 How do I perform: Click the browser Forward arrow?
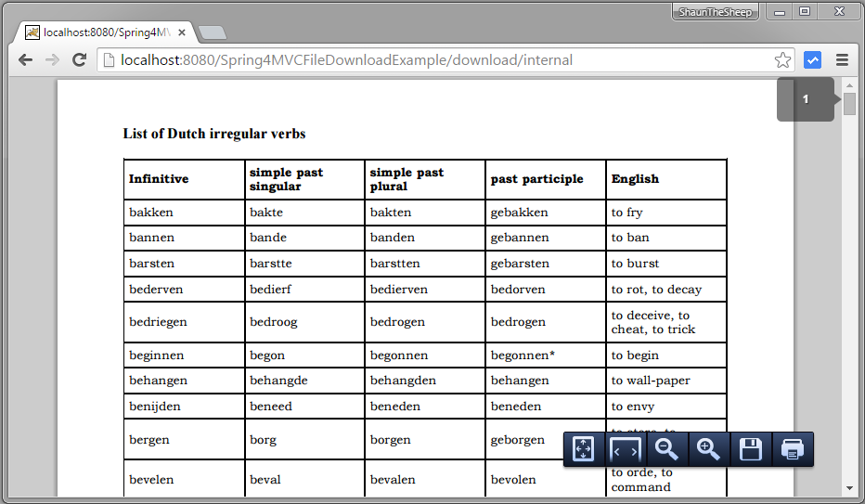tap(52, 60)
